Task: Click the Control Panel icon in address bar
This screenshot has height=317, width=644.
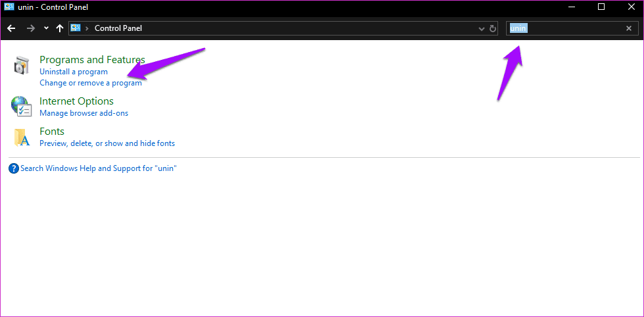Action: [x=76, y=28]
